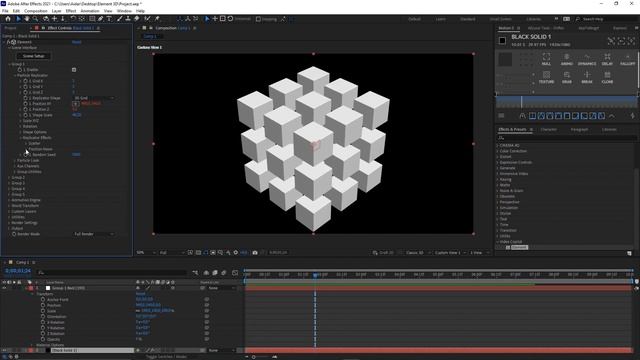Collapse the Transform group in timeline
This screenshot has width=640, height=360.
(x=33, y=294)
